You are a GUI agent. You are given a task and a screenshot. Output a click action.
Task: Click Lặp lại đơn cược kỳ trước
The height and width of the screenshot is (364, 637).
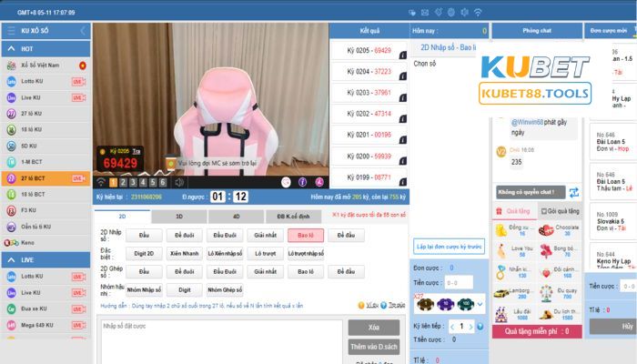[449, 247]
